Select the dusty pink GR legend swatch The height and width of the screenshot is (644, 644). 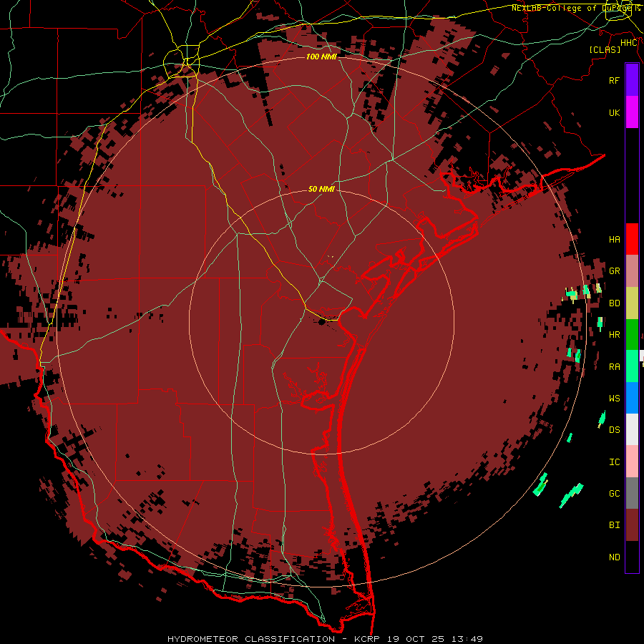coord(632,270)
